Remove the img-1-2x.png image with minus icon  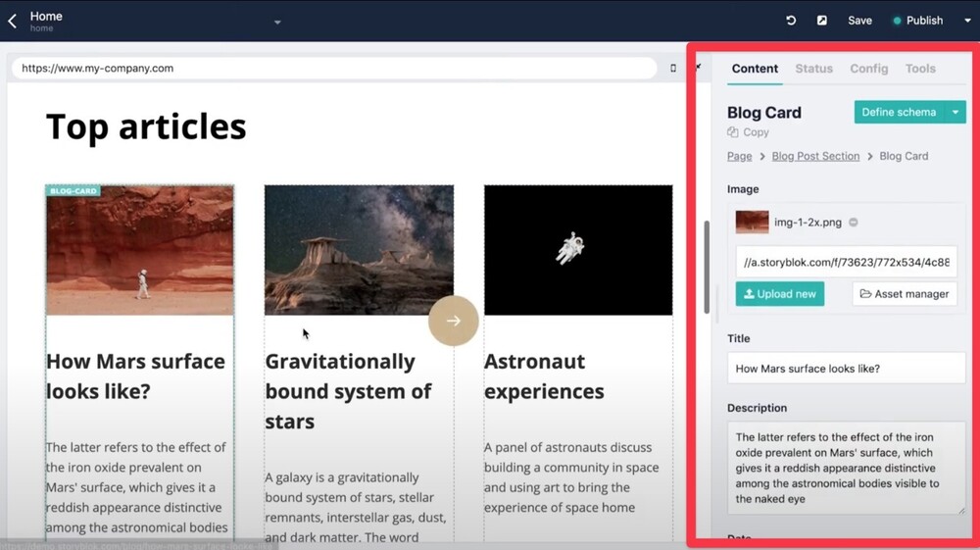854,223
